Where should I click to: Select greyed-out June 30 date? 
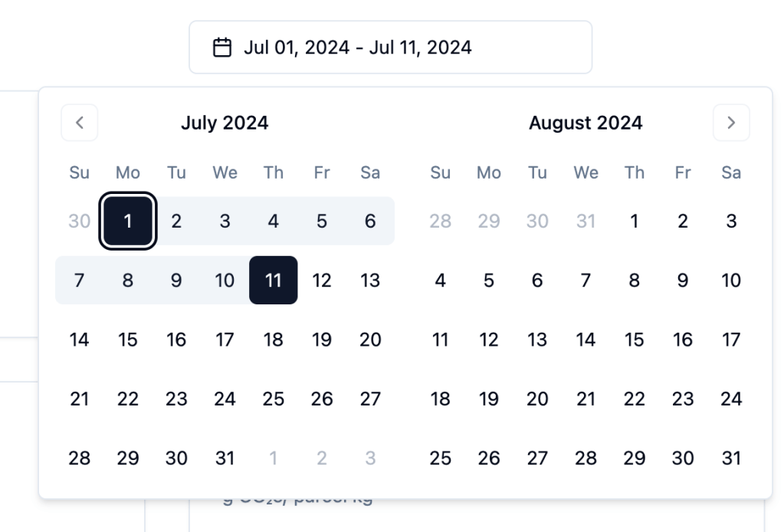coord(80,222)
